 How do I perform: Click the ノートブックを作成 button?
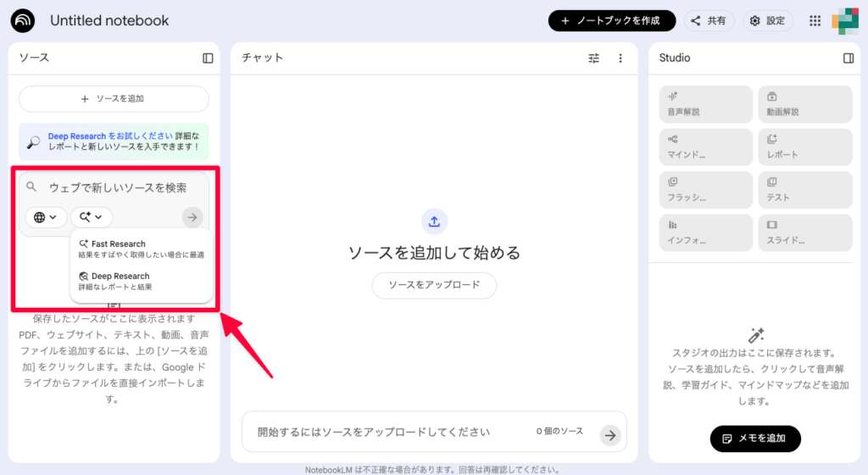point(612,20)
